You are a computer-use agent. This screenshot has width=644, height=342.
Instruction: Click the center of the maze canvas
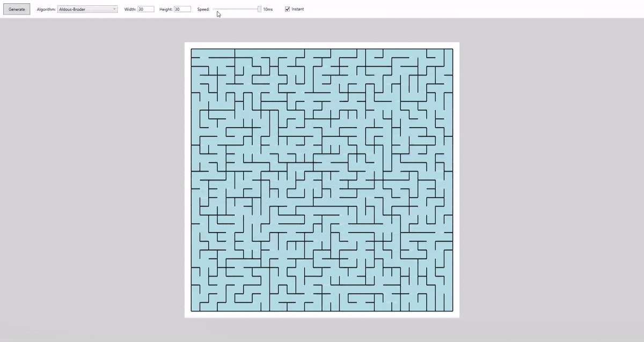[322, 180]
